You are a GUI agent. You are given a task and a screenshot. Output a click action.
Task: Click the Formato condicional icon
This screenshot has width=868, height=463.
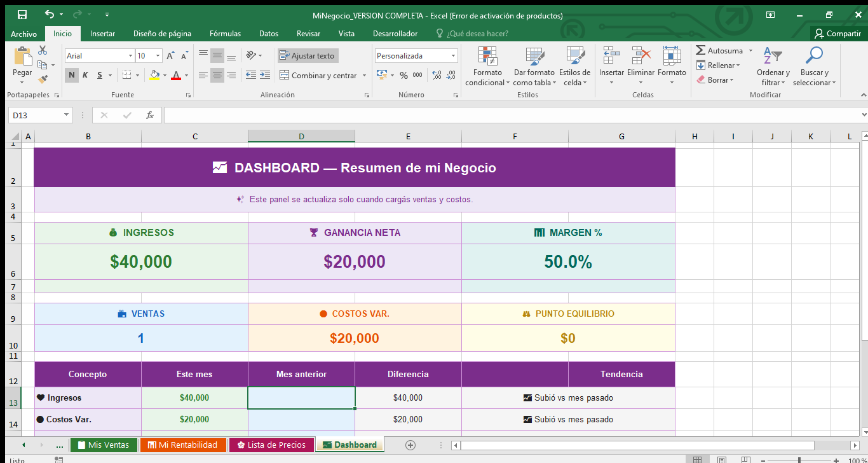tap(487, 66)
